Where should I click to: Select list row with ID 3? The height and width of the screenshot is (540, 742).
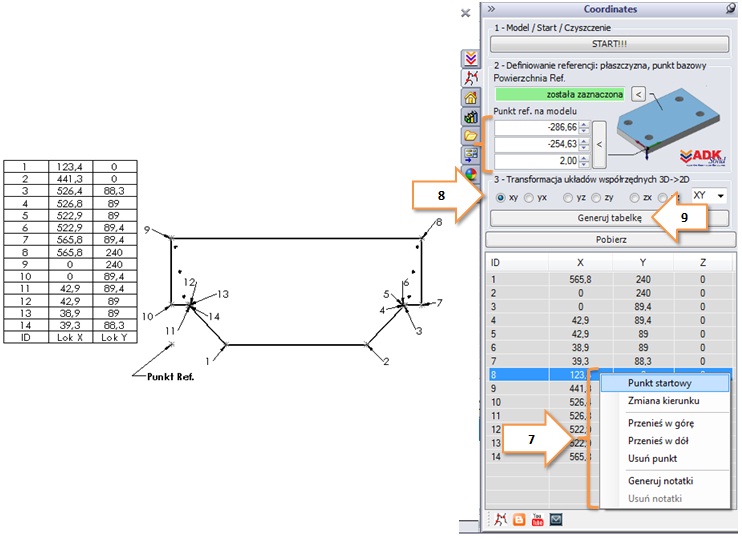tap(610, 307)
